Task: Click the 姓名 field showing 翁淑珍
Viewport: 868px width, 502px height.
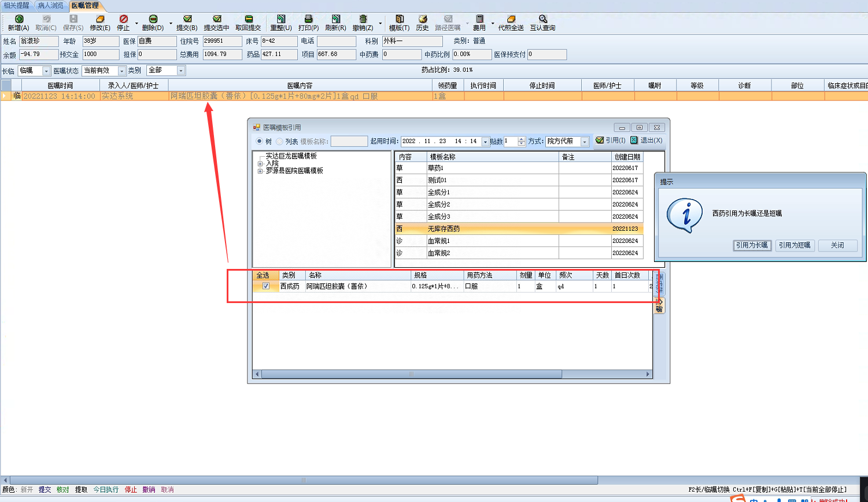Action: pos(39,42)
